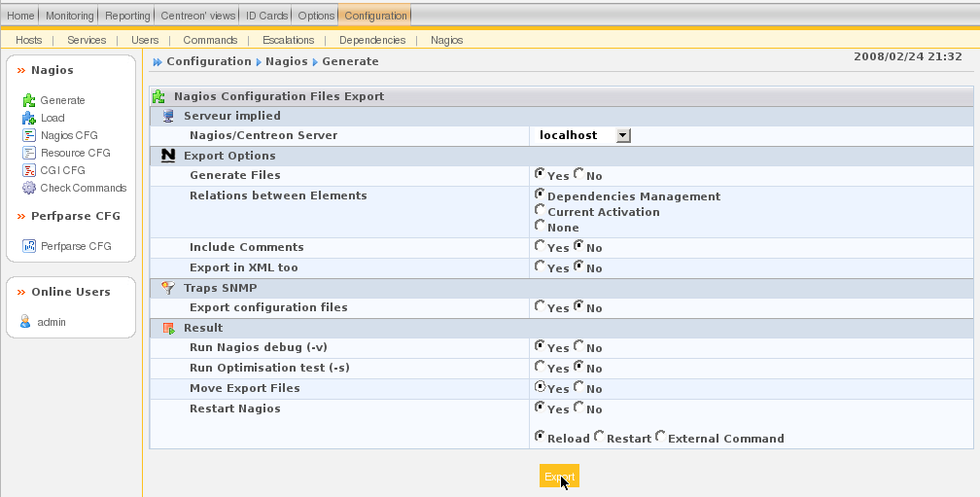The width and height of the screenshot is (980, 497).
Task: Click the admin online user name
Action: click(x=52, y=322)
